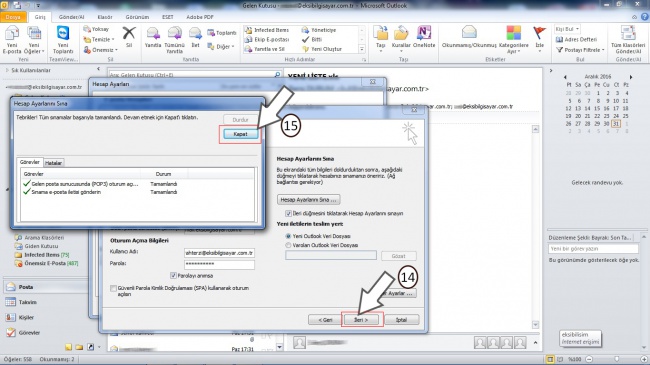Adjust the zoom slider in status bar
This screenshot has width=650, height=365.
point(616,359)
